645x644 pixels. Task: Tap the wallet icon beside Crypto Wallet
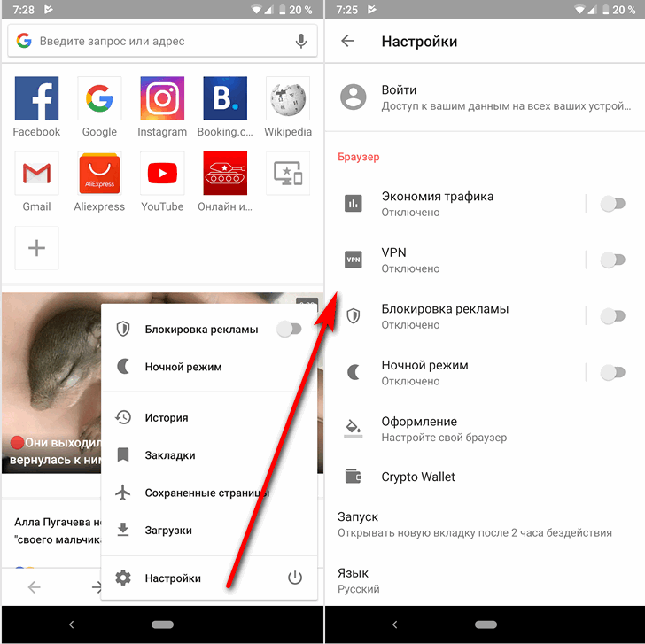(x=354, y=477)
